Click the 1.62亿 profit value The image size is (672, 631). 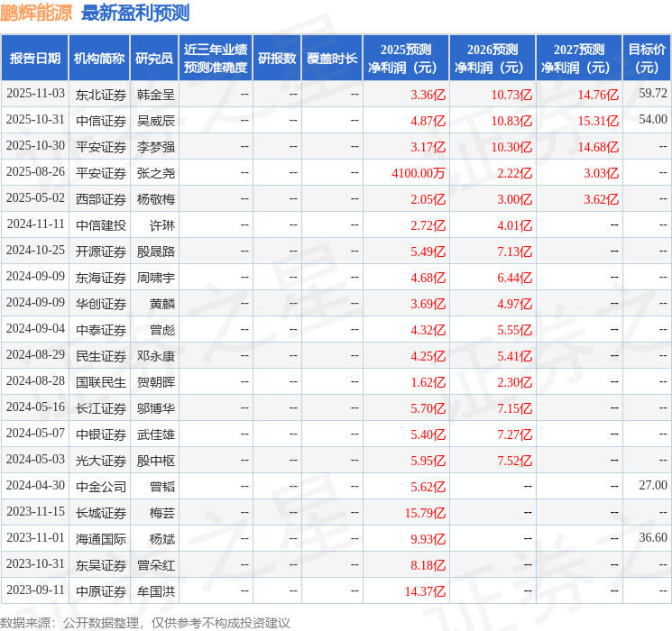[x=428, y=382]
